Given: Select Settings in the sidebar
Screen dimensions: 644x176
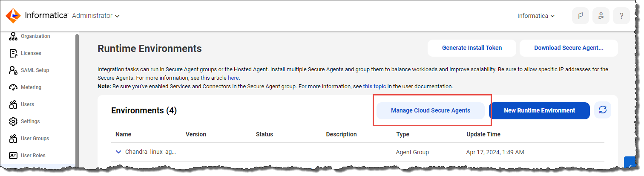Looking at the screenshot, I should click(30, 121).
